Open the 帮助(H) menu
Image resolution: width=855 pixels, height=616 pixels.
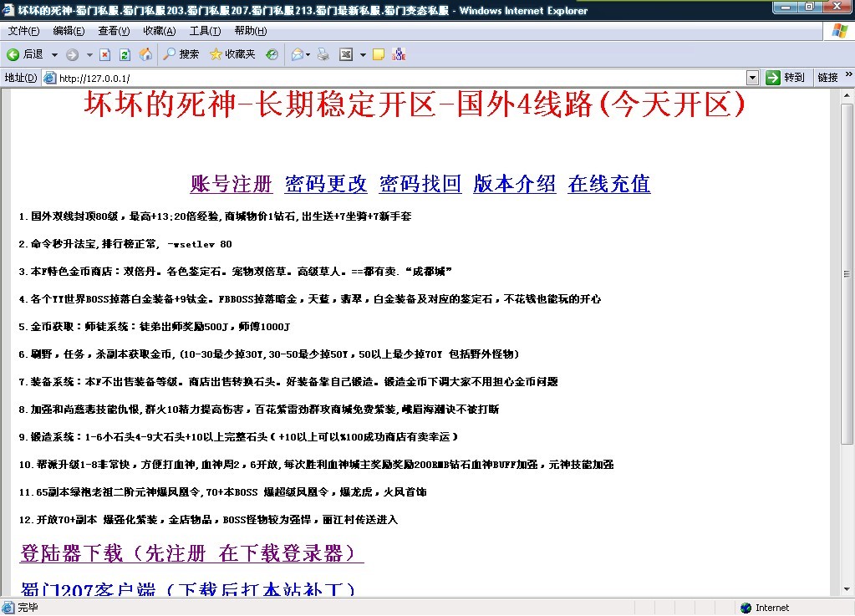click(x=250, y=31)
